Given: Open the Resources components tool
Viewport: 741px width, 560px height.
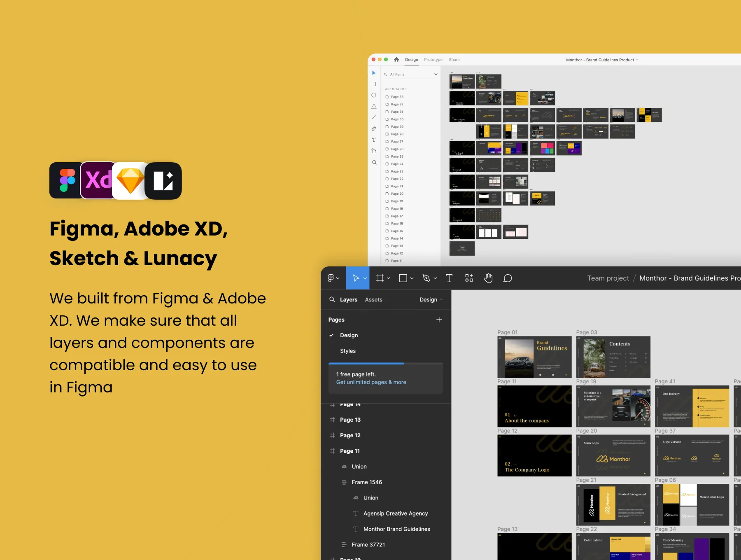Looking at the screenshot, I should pos(469,278).
